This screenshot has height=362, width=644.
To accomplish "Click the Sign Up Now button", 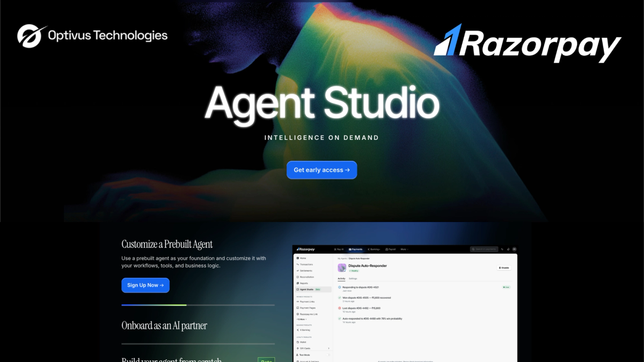I will coord(145,285).
